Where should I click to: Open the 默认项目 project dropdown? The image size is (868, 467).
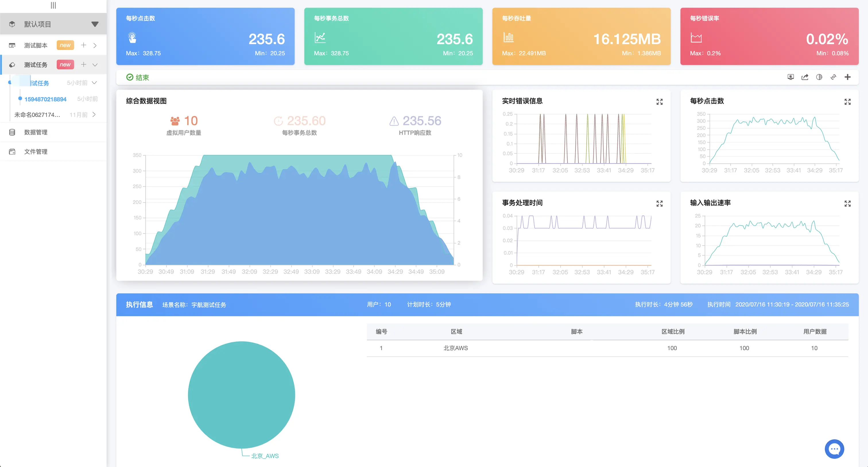(x=95, y=24)
